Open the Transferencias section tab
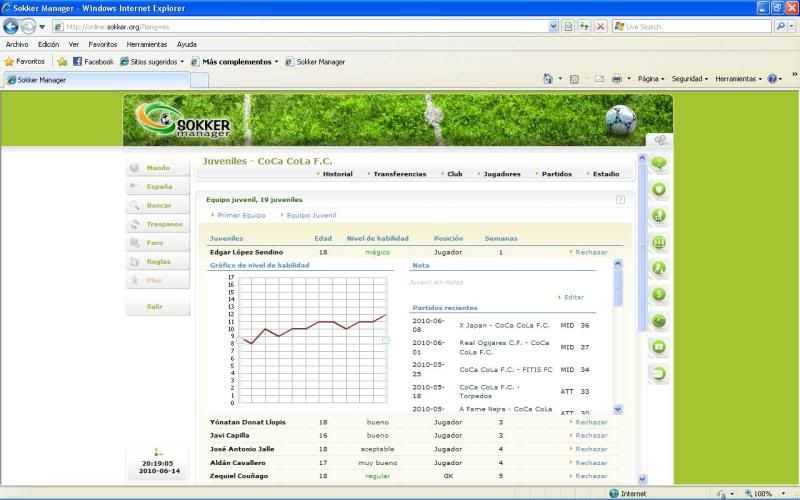The height and width of the screenshot is (500, 800). click(399, 174)
